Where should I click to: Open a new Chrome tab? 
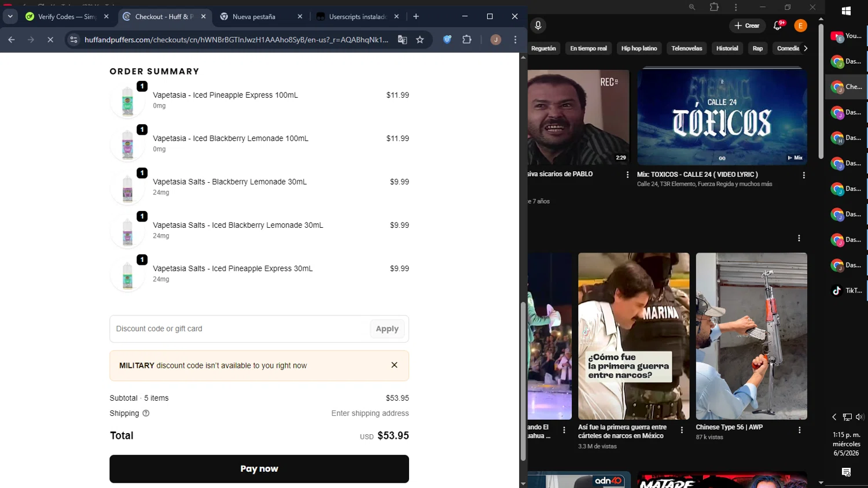416,17
